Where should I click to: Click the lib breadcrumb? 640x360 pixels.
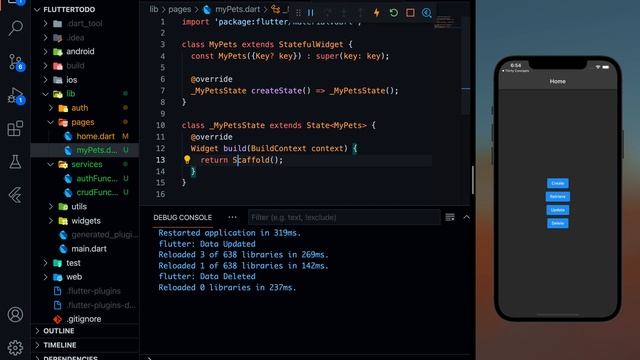153,9
